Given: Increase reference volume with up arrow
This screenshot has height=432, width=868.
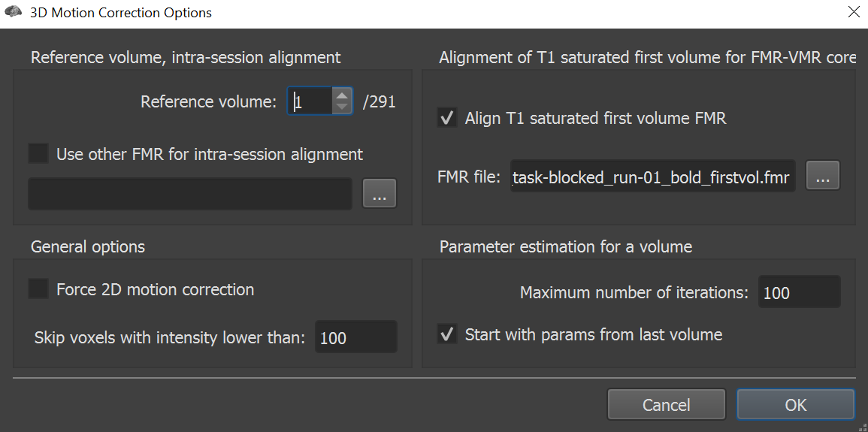Looking at the screenshot, I should click(x=342, y=95).
